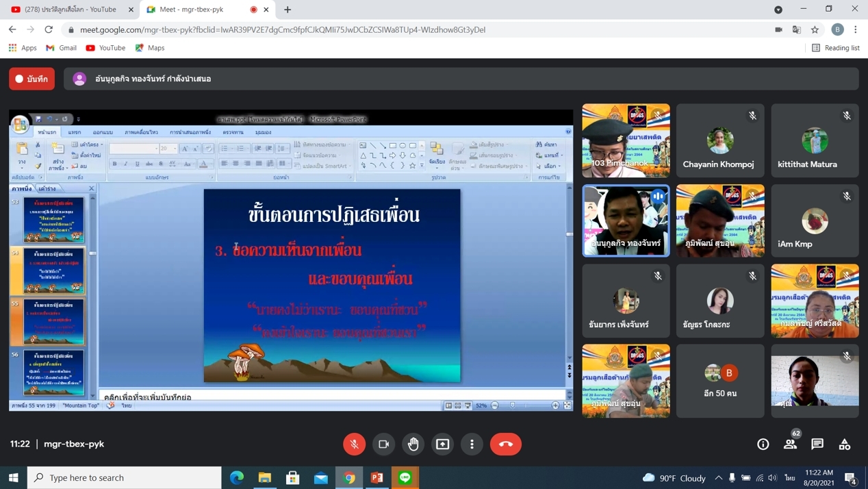Expand the hidden system tray icons
This screenshot has width=868, height=489.
coord(718,477)
